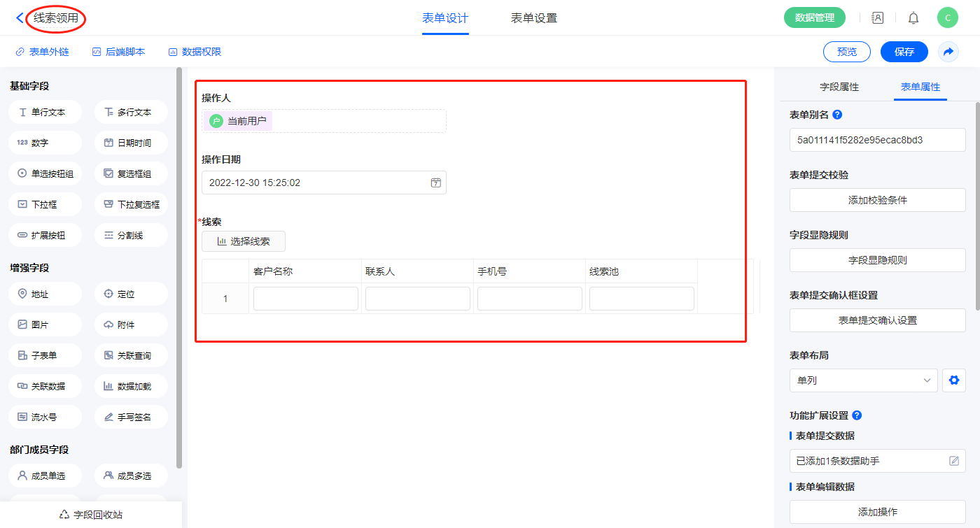Add the 复选框组 field
This screenshot has width=980, height=528.
pos(131,173)
